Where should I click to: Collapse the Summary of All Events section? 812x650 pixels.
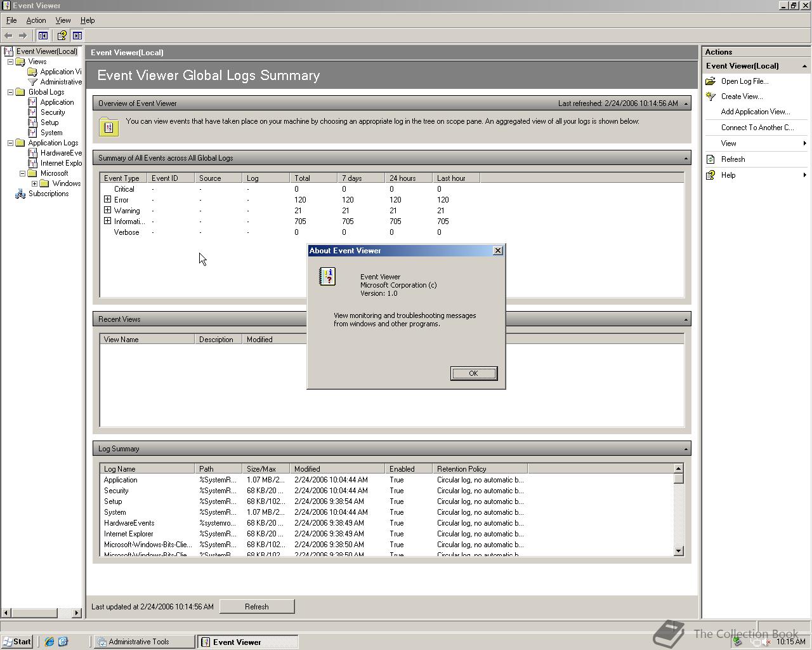click(x=686, y=158)
